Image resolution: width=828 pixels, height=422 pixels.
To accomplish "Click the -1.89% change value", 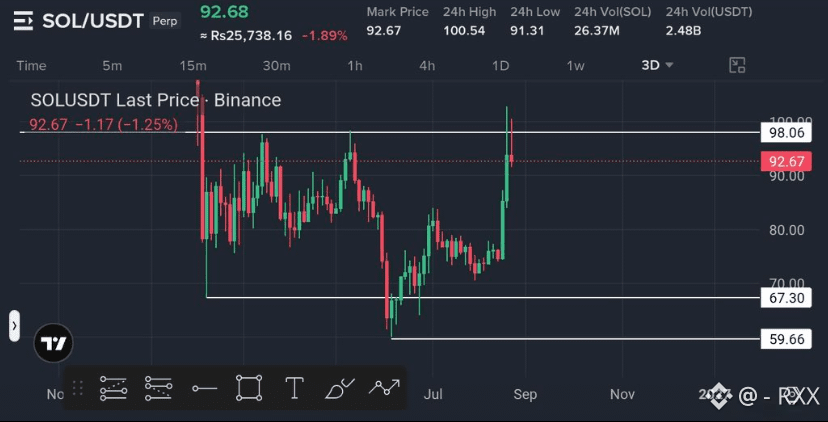I will pos(325,36).
